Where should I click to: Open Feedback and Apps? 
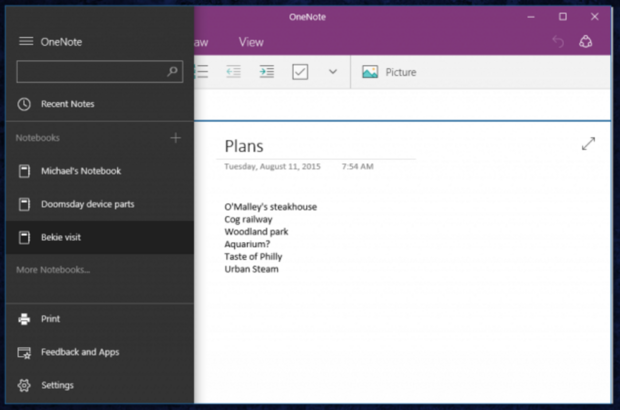click(x=79, y=352)
